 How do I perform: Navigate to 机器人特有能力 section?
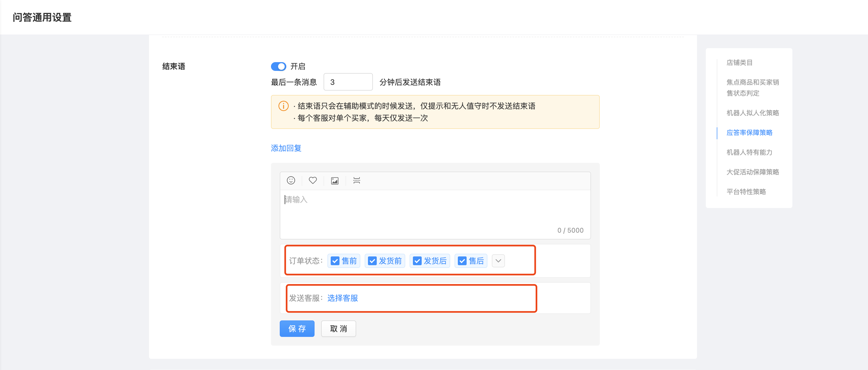point(749,152)
